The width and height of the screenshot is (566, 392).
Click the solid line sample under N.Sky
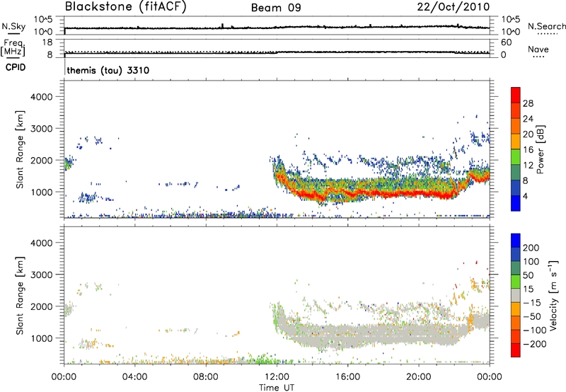click(13, 33)
